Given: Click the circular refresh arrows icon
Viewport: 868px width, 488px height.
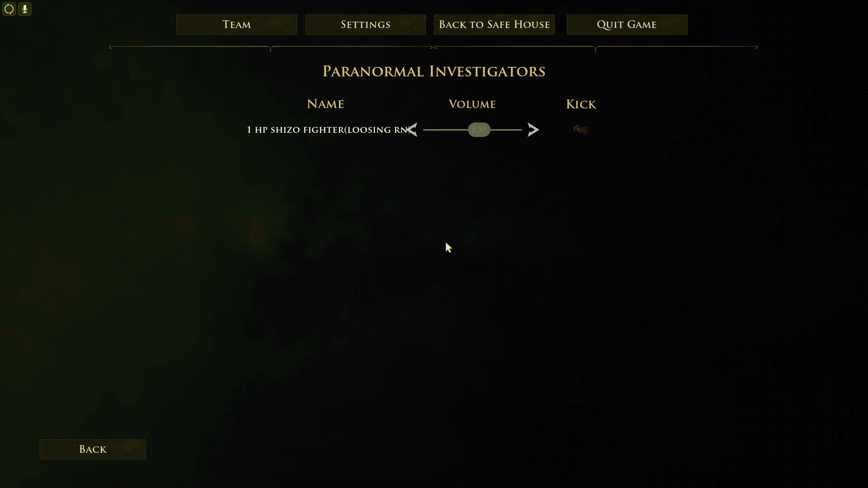Looking at the screenshot, I should (x=9, y=9).
